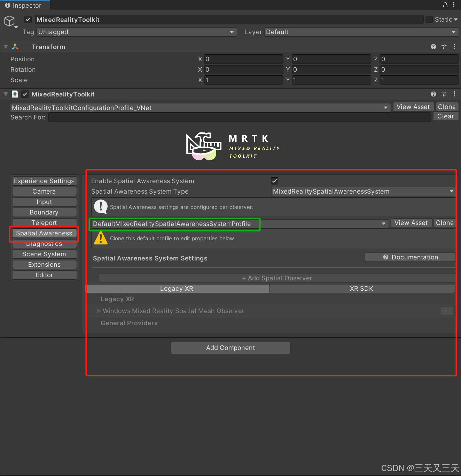
Task: Click the Scale X value field
Action: coord(243,80)
